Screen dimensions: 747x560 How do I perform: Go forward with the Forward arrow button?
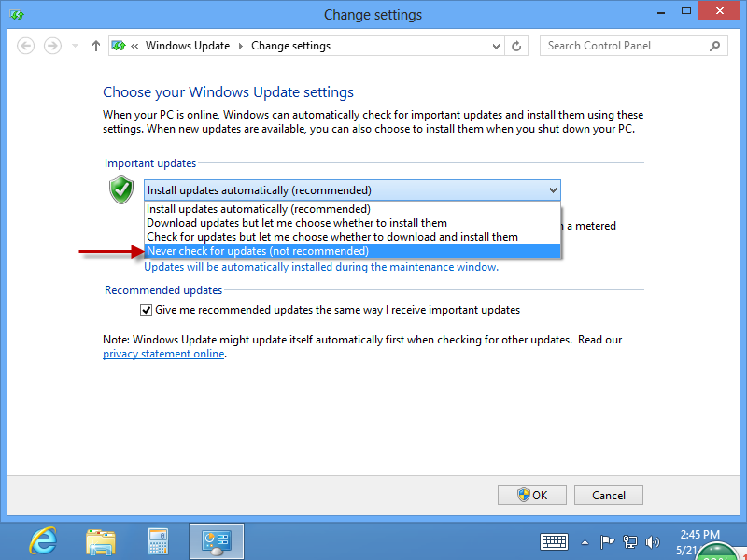coord(52,46)
